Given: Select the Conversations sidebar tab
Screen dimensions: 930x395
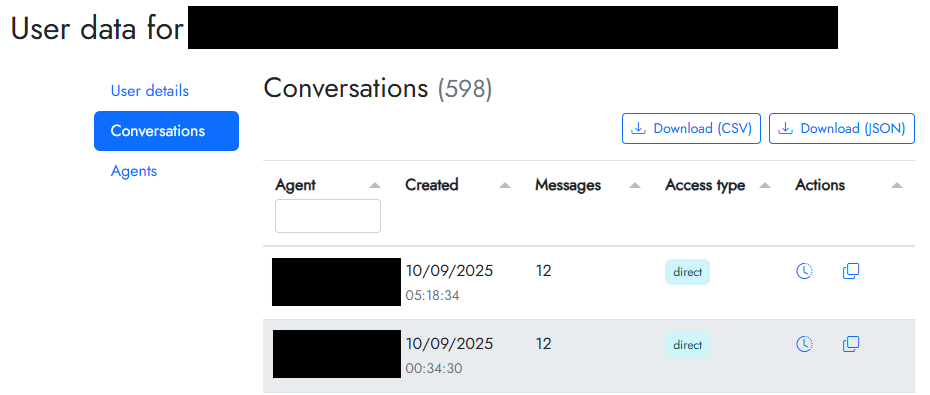Looking at the screenshot, I should pyautogui.click(x=166, y=131).
